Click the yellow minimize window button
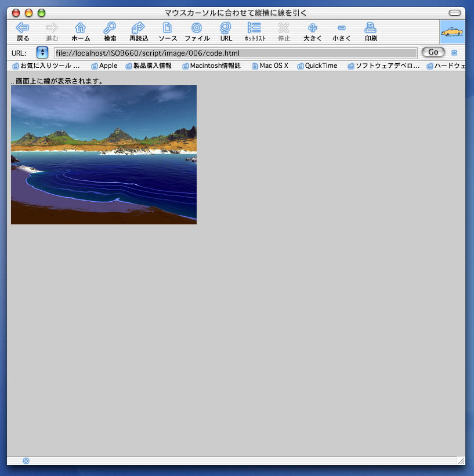The image size is (474, 476). click(x=28, y=13)
